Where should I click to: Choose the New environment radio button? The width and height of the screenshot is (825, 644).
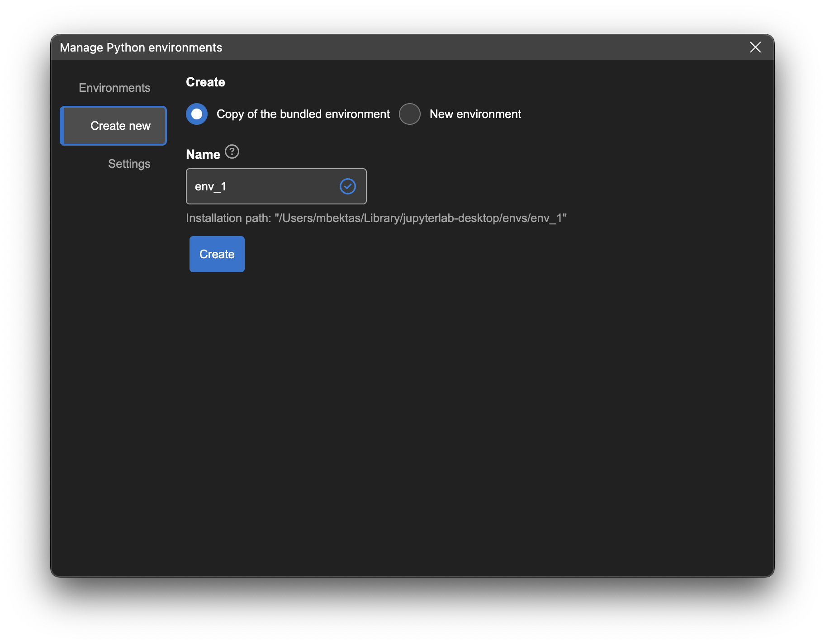pyautogui.click(x=410, y=114)
